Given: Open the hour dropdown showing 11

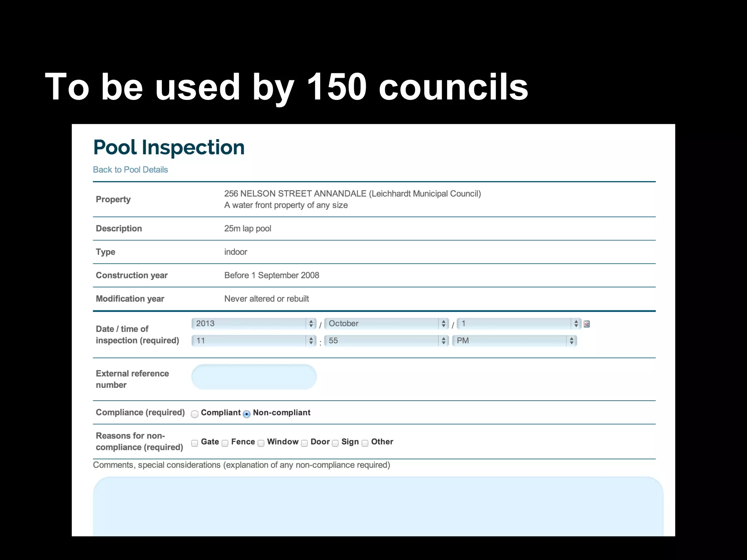Looking at the screenshot, I should (253, 341).
